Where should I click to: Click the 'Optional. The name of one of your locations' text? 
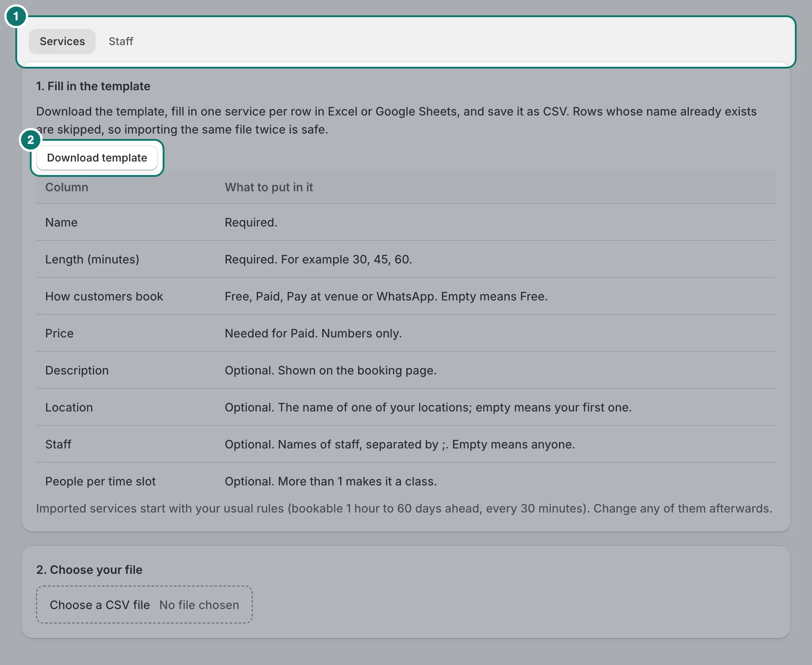click(x=428, y=407)
